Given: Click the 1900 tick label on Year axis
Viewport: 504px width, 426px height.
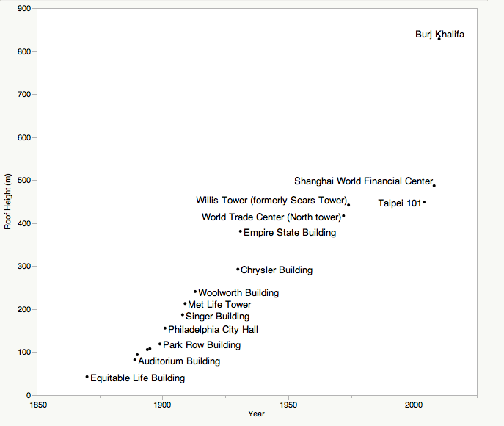Looking at the screenshot, I should pos(162,405).
